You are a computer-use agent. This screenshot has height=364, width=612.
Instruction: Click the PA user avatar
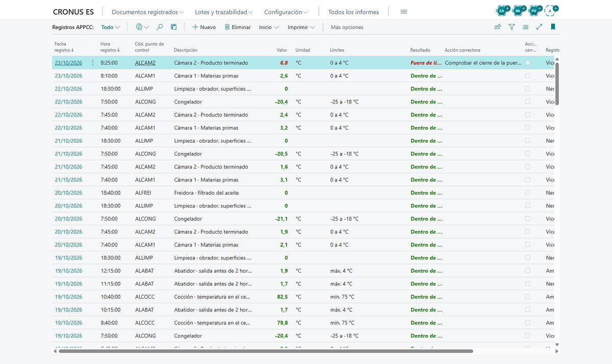click(518, 10)
